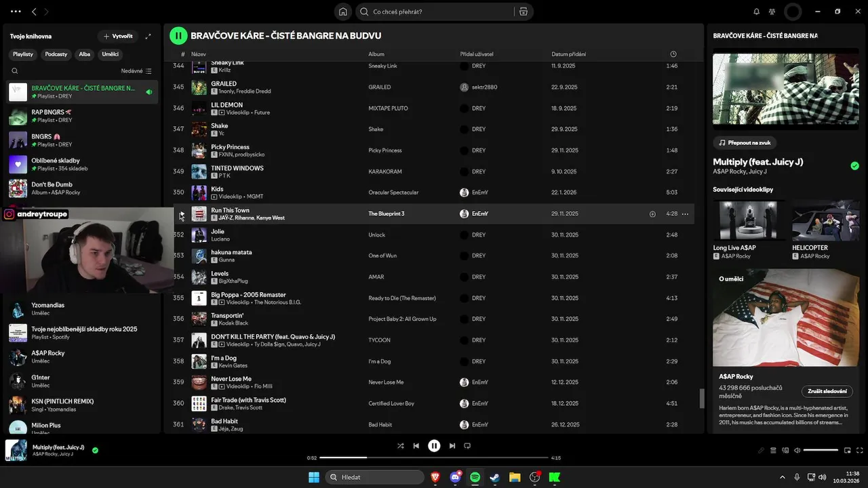Toggle shuffle playback

point(400,445)
